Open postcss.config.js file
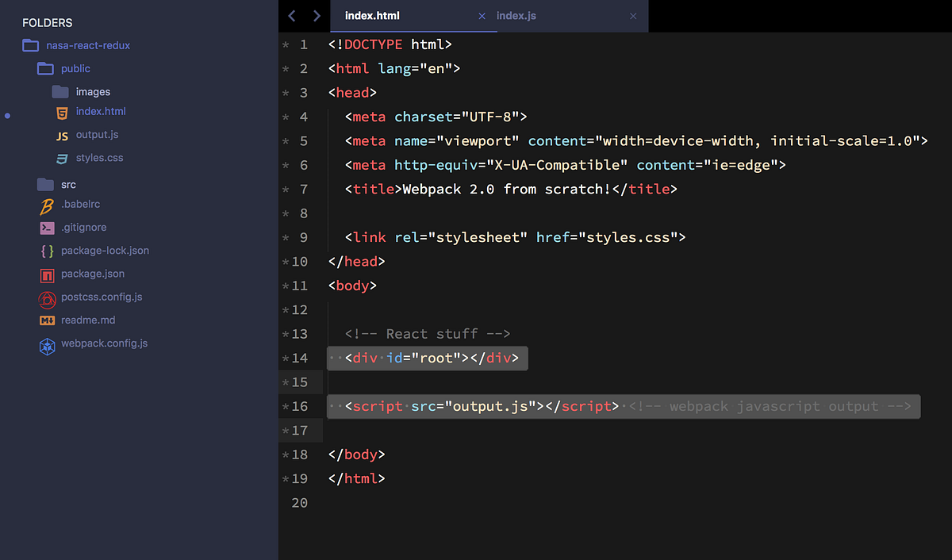 click(102, 297)
